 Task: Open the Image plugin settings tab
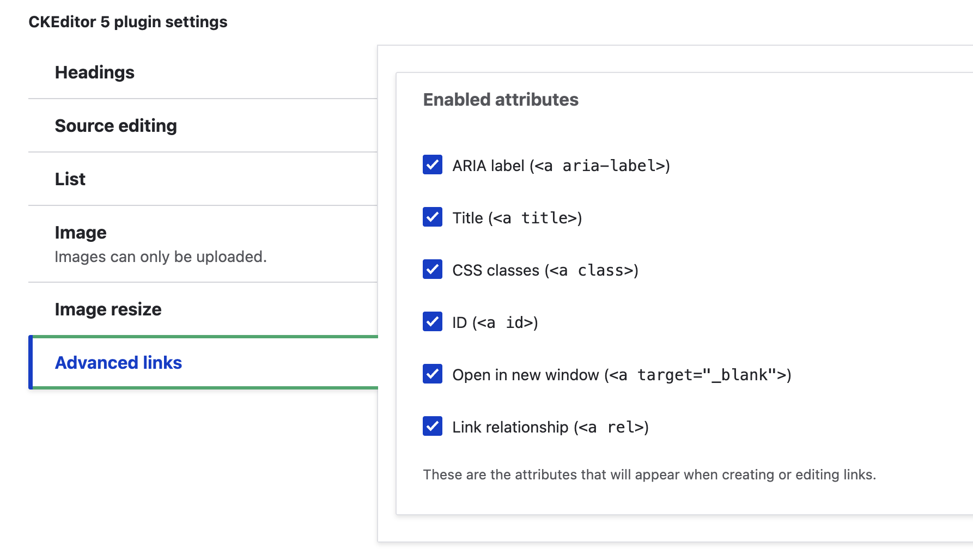80,232
